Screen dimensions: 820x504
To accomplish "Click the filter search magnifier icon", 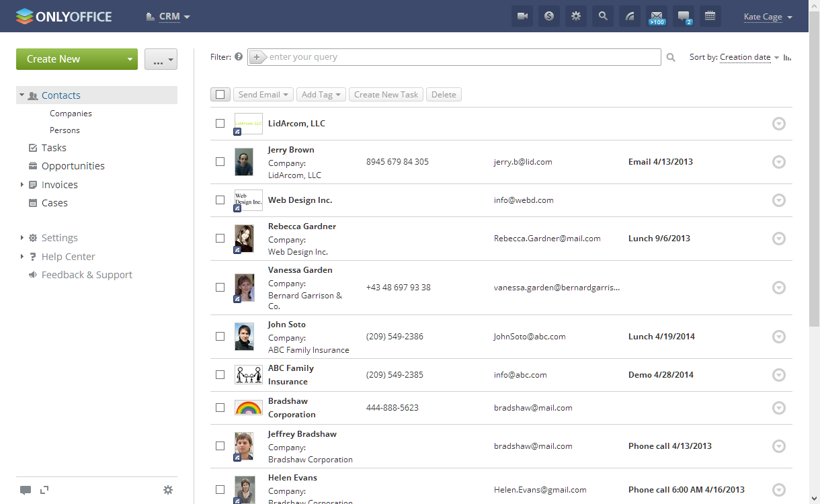I will (671, 58).
